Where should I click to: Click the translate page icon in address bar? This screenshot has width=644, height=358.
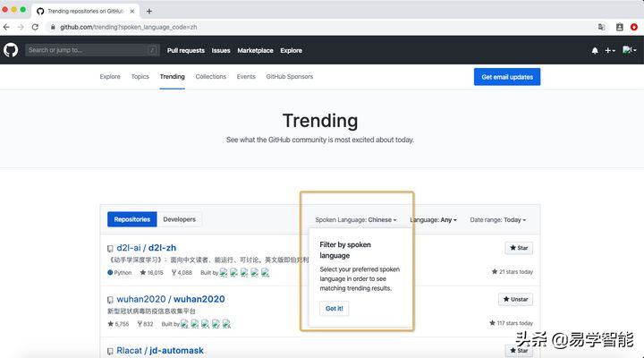coord(601,27)
